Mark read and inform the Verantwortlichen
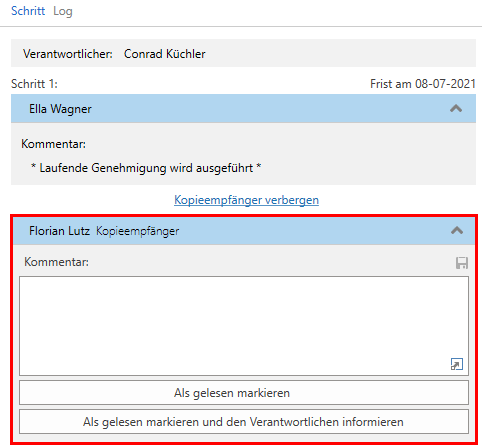Image resolution: width=482 pixels, height=448 pixels. (x=244, y=422)
